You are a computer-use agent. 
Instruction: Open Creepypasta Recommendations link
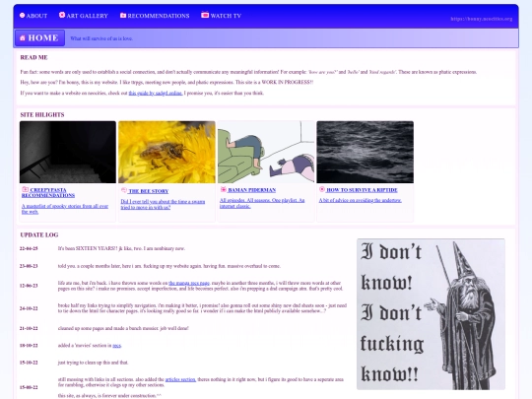coord(48,192)
